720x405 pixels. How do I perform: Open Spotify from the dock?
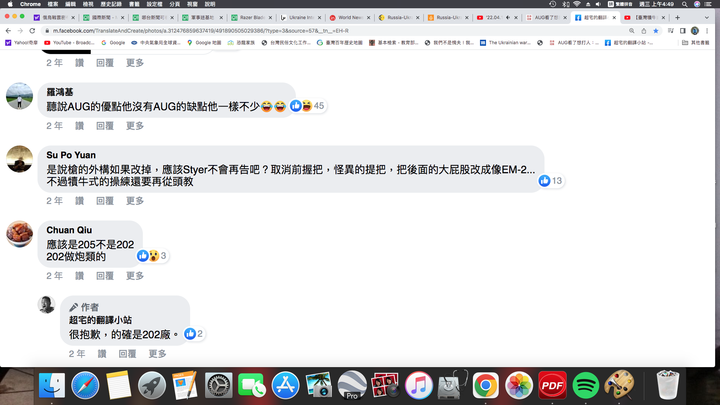click(585, 385)
